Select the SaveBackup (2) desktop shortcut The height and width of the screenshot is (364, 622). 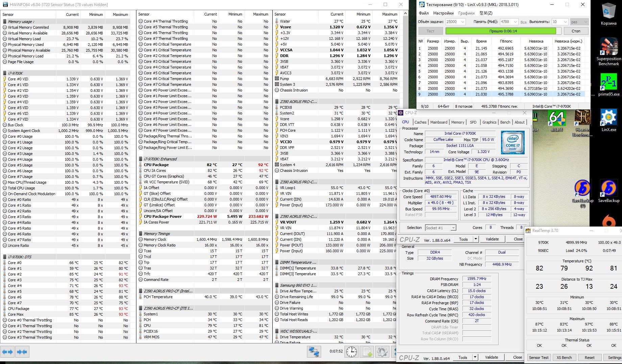click(x=582, y=193)
